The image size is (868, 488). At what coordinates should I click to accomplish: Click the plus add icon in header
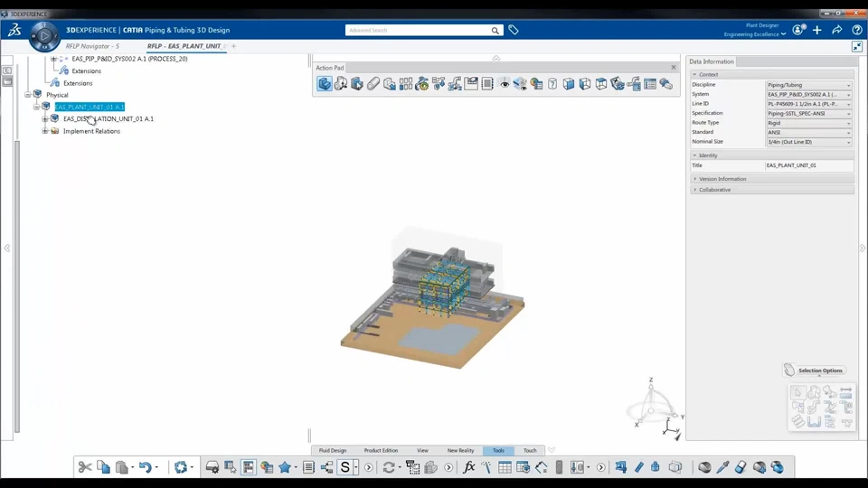point(817,30)
